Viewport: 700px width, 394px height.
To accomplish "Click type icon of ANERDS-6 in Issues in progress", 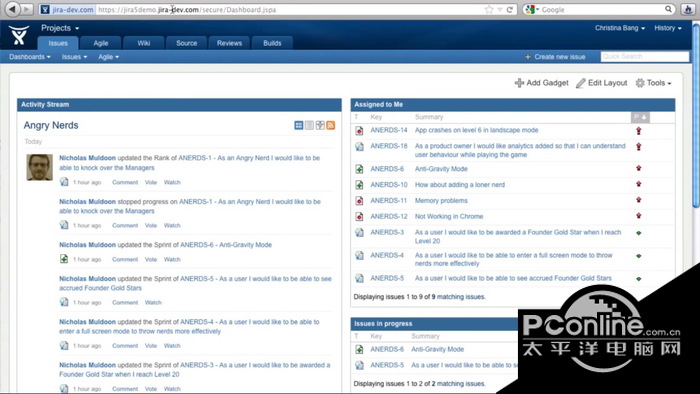I will (x=359, y=349).
